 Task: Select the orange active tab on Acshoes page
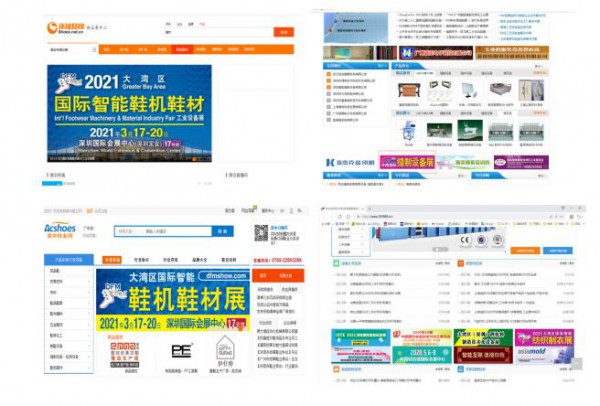tap(112, 260)
